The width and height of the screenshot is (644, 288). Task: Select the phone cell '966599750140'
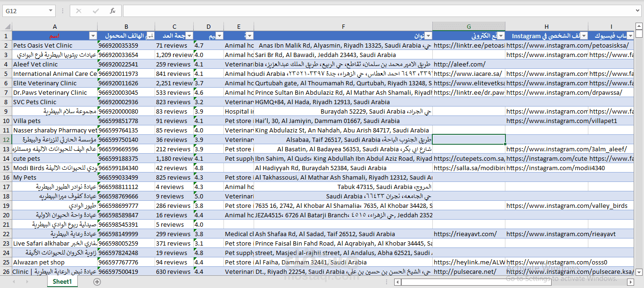coord(126,140)
